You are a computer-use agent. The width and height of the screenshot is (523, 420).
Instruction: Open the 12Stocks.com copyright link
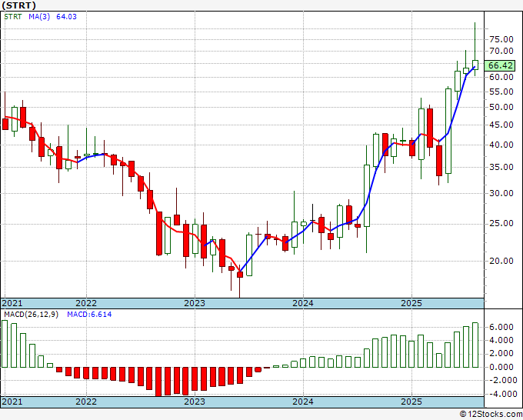point(491,414)
